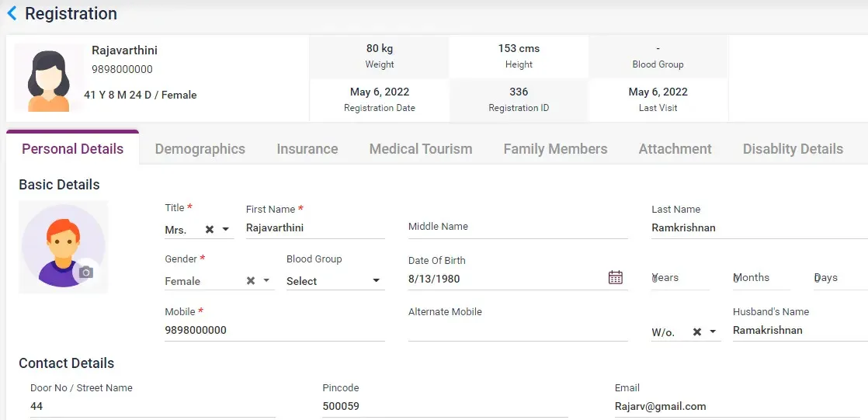Switch to the Demographics tab
Image resolution: width=868 pixels, height=420 pixels.
(x=200, y=149)
